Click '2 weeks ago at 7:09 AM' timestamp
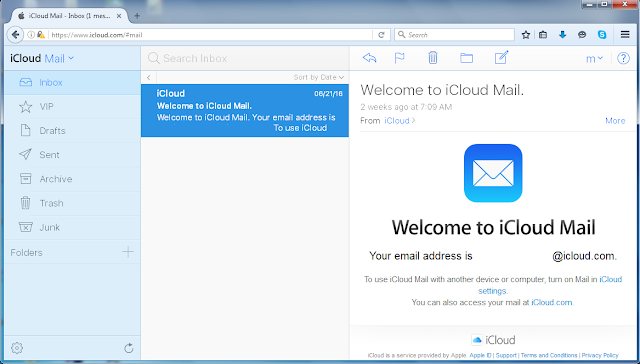Viewport: 640px width, 364px height. 406,107
